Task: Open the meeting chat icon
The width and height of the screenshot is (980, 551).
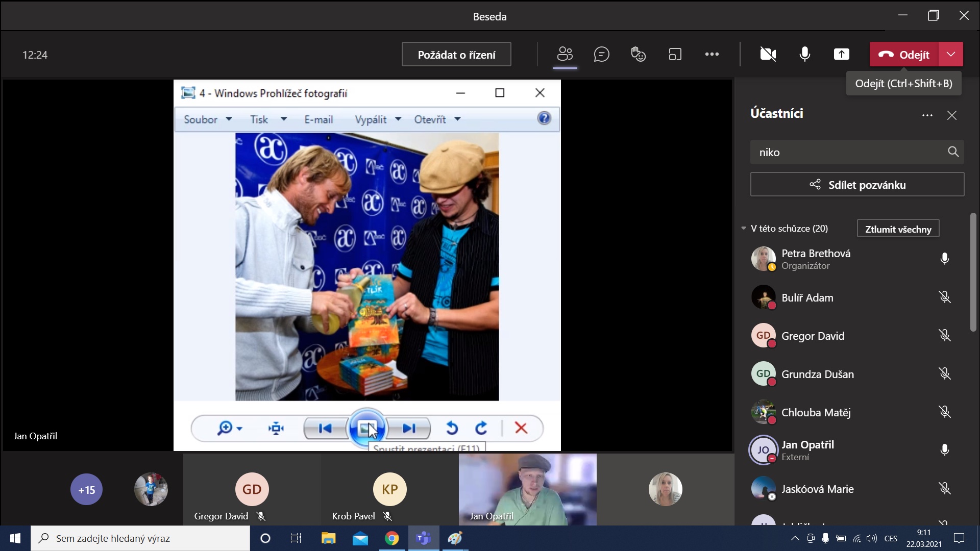Action: (602, 54)
